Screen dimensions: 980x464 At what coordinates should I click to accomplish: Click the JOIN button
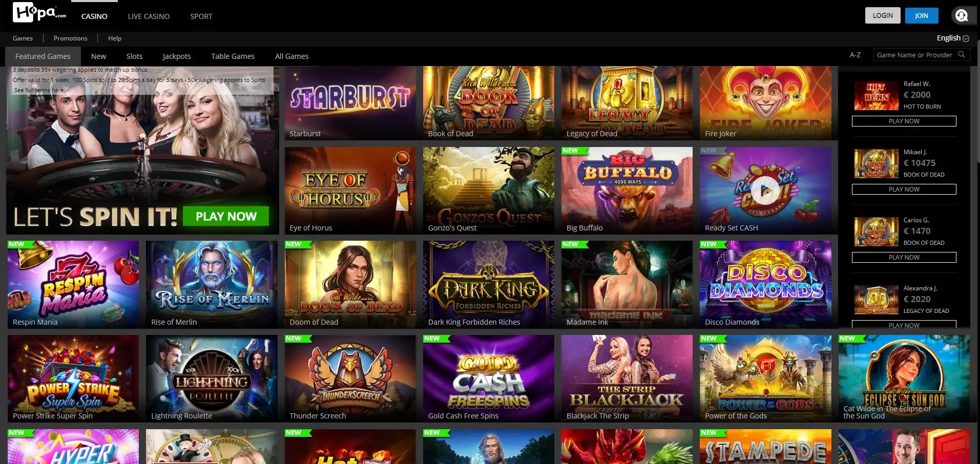coord(922,15)
